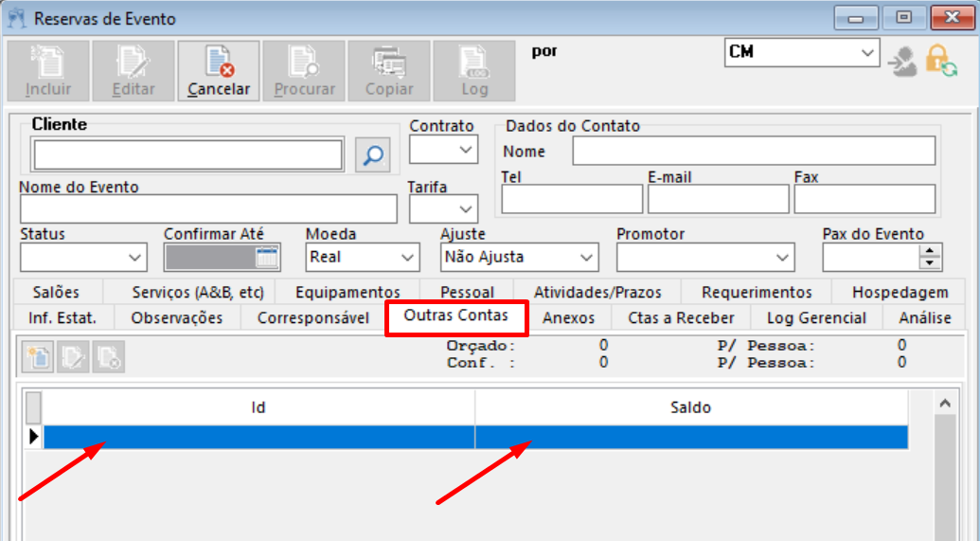The height and width of the screenshot is (541, 980).
Task: Click the current row indicator arrow
Action: pos(34,437)
